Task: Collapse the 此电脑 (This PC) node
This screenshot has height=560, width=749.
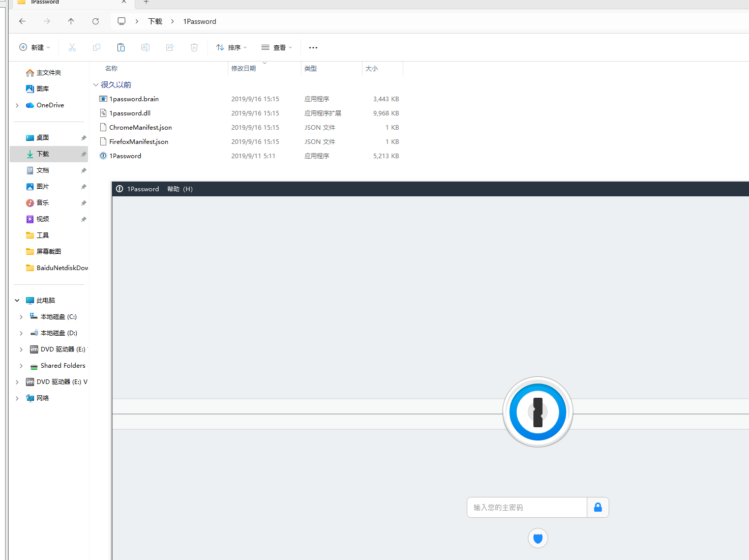Action: point(17,301)
